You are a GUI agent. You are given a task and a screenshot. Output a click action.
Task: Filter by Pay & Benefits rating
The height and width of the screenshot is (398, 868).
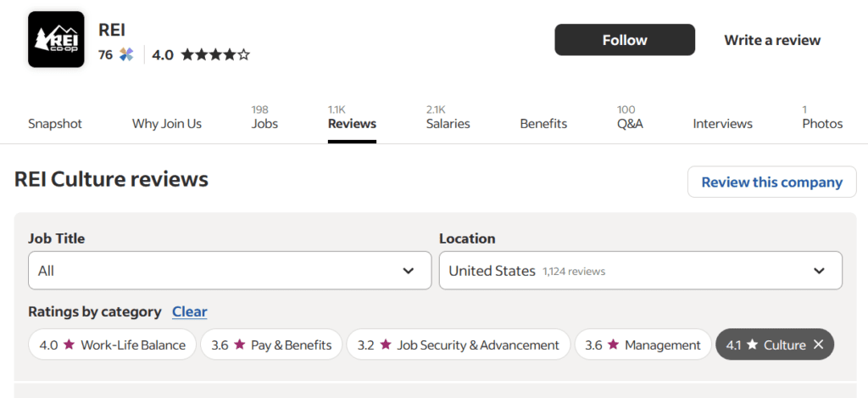tap(271, 345)
